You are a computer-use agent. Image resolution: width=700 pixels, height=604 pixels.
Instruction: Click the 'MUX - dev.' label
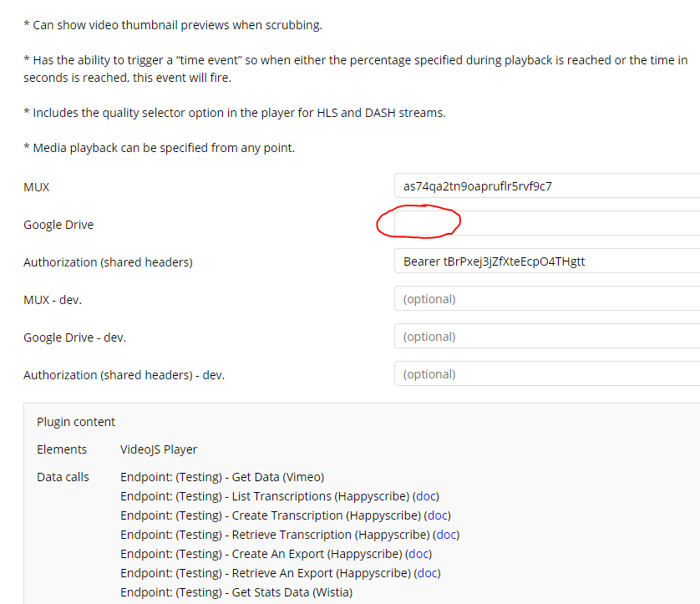point(53,300)
